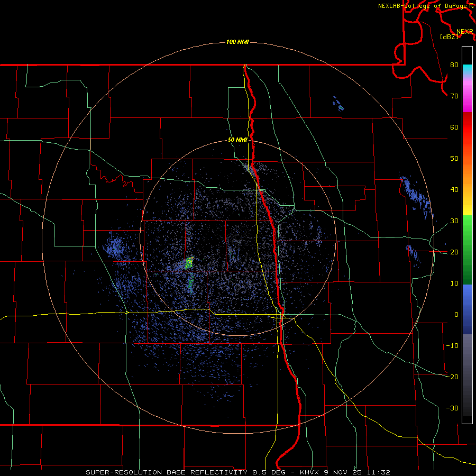Click the KMVX station ID in the caption
The width and height of the screenshot is (476, 476).
click(310, 472)
